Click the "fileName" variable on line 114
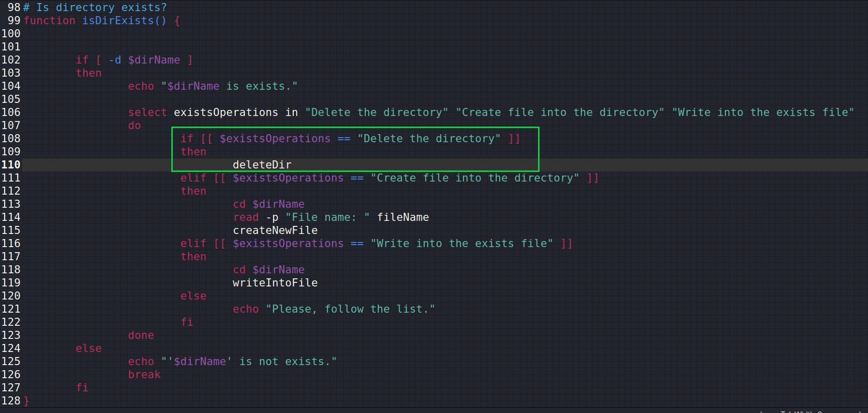This screenshot has height=413, width=868. click(403, 217)
